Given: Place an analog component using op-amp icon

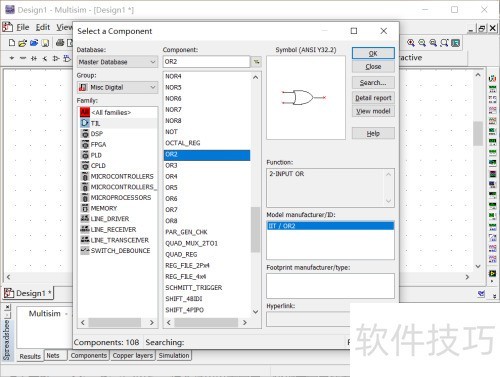Looking at the screenshot, I should coord(56,58).
